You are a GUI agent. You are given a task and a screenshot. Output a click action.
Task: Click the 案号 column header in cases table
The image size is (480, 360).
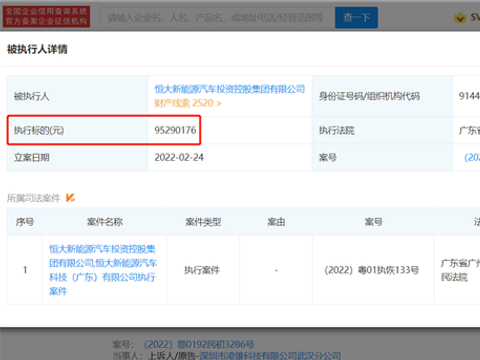click(x=374, y=222)
